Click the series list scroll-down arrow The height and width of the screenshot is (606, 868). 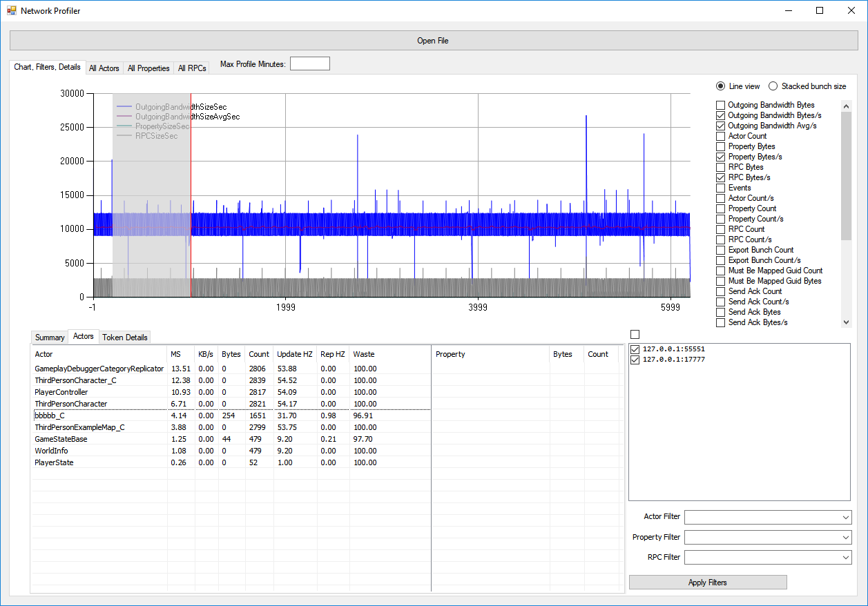pos(847,322)
